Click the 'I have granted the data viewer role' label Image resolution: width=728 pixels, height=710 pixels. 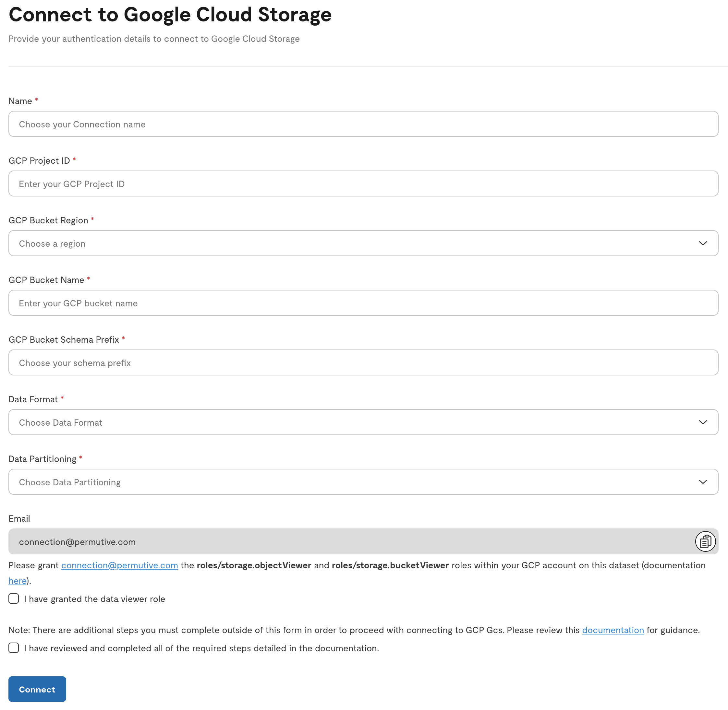click(94, 599)
